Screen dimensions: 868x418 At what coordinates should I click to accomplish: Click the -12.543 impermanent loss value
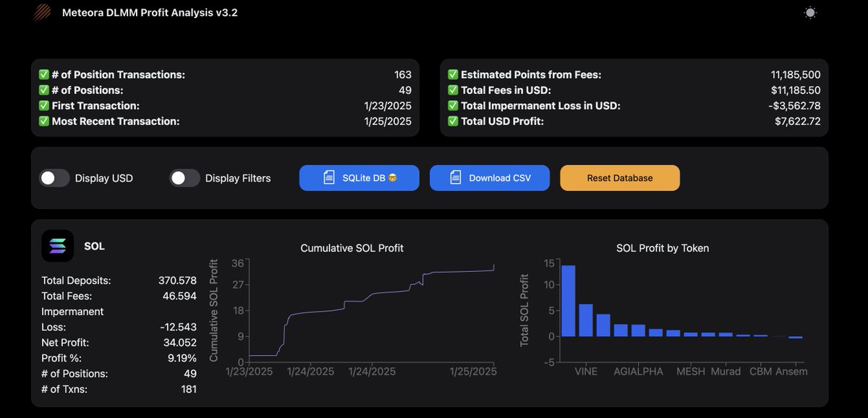tap(178, 327)
